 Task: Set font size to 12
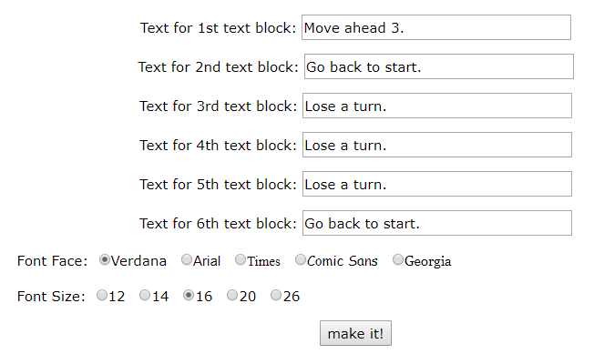click(x=101, y=295)
